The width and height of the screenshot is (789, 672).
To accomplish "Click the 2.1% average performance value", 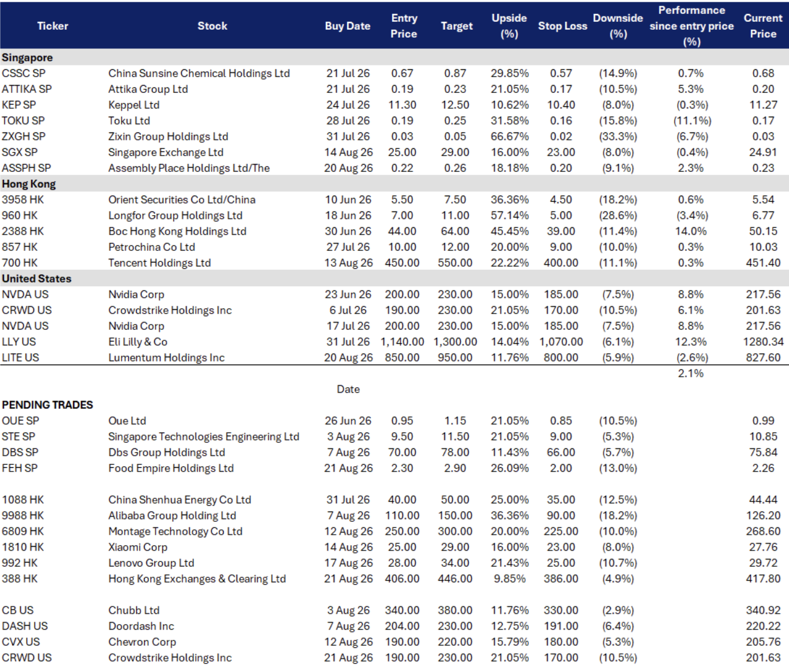I will [691, 374].
